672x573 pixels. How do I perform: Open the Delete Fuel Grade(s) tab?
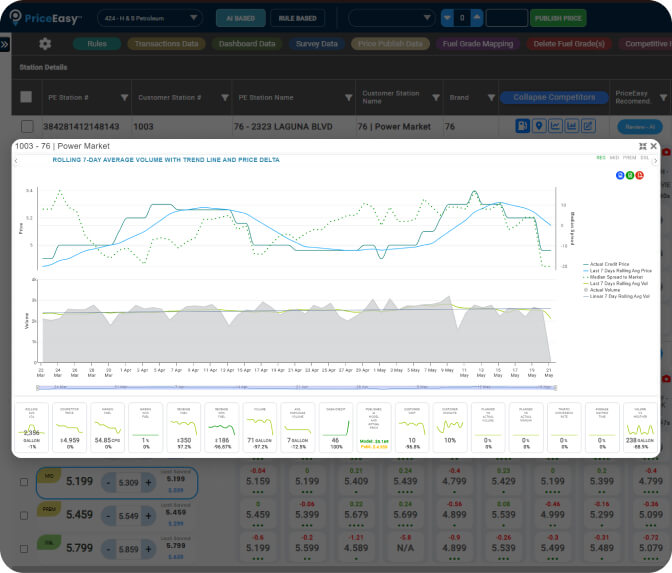pyautogui.click(x=569, y=44)
